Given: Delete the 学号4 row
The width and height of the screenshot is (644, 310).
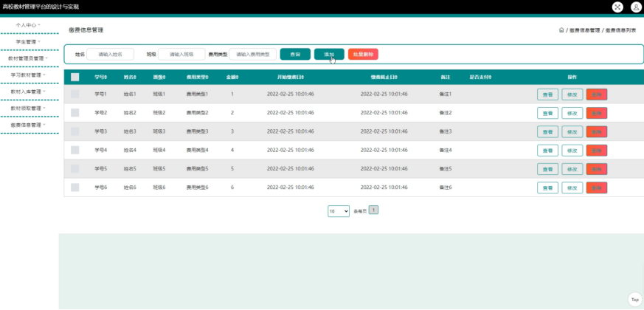Looking at the screenshot, I should pyautogui.click(x=596, y=151).
